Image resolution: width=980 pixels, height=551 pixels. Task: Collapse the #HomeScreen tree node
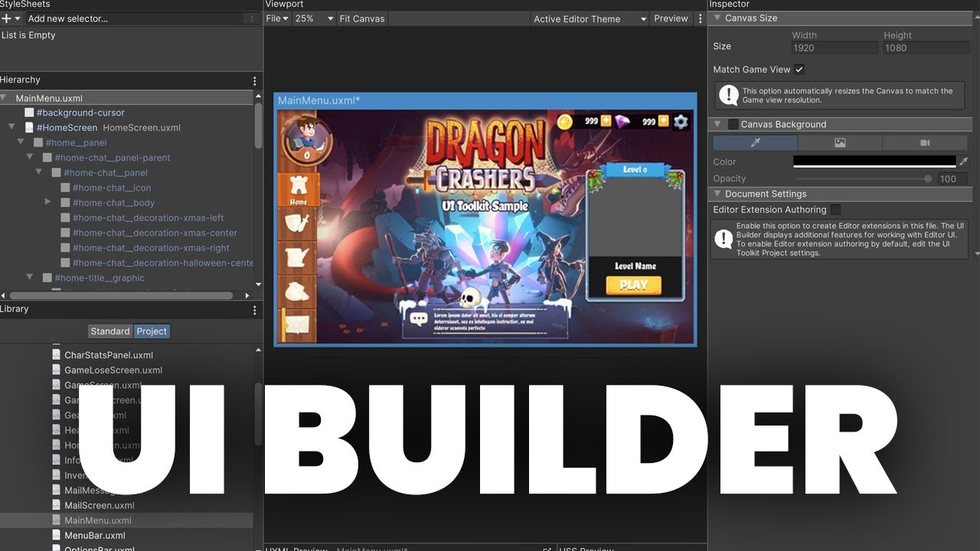point(12,128)
